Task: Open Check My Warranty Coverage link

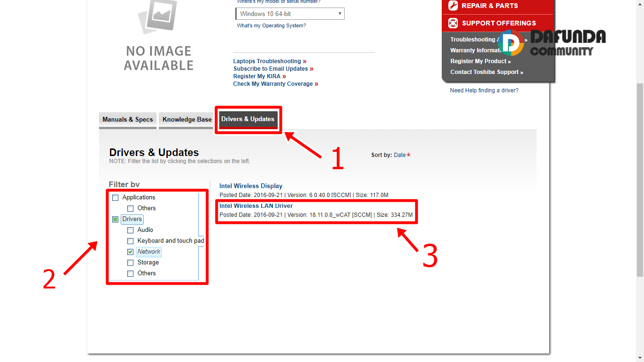Action: click(273, 84)
